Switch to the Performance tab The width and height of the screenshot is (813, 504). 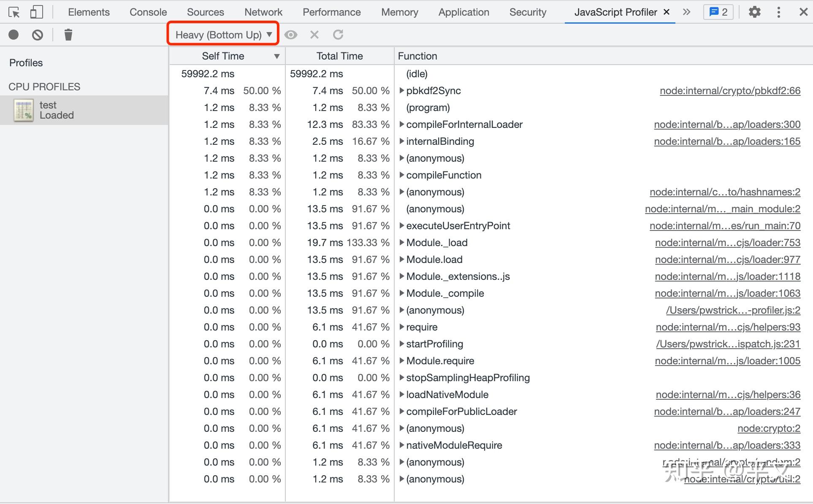(x=331, y=12)
